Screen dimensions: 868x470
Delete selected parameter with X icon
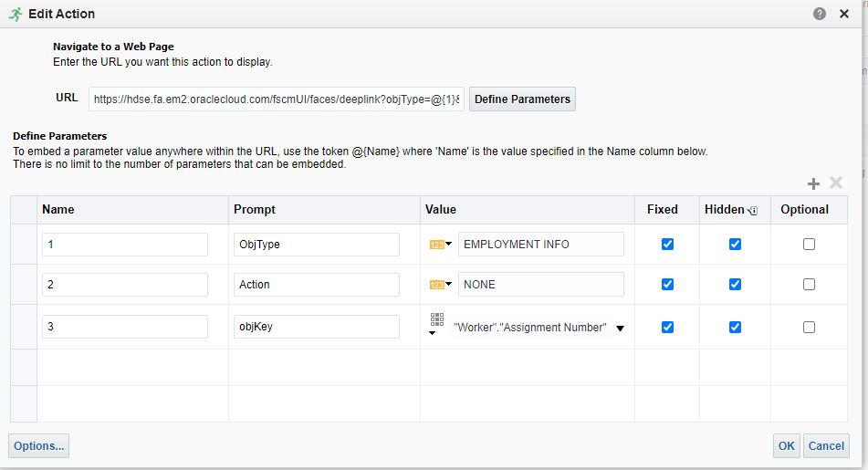836,183
